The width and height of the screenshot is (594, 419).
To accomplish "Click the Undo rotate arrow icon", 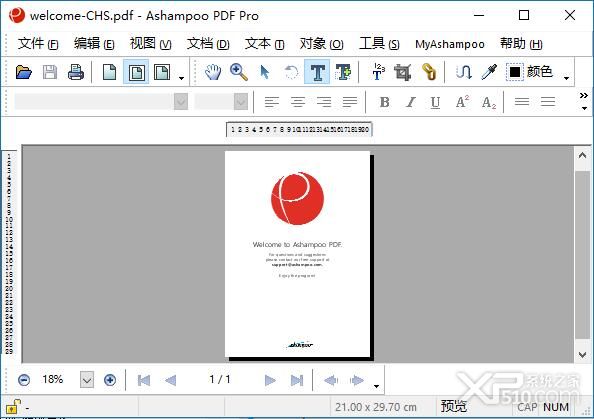I will coord(291,72).
